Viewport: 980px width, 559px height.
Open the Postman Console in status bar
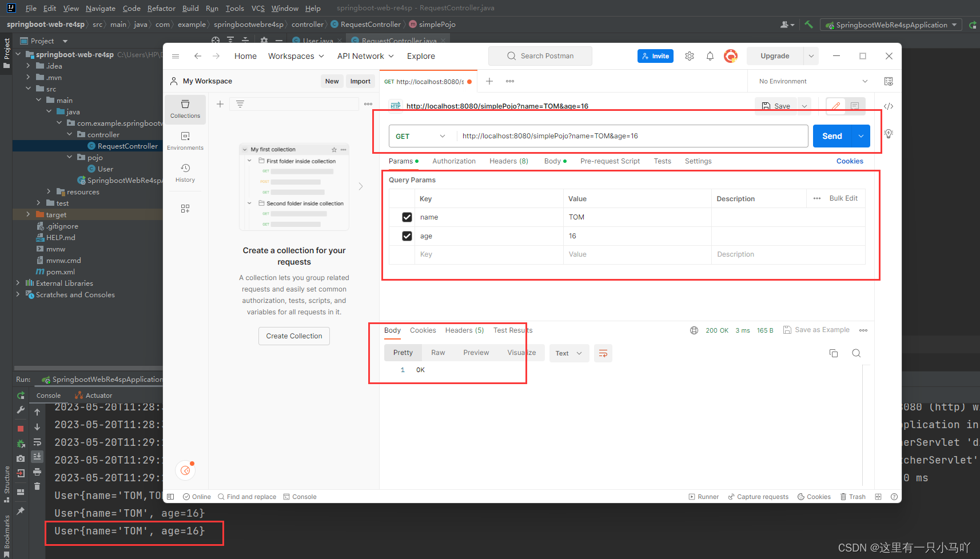[x=300, y=497]
